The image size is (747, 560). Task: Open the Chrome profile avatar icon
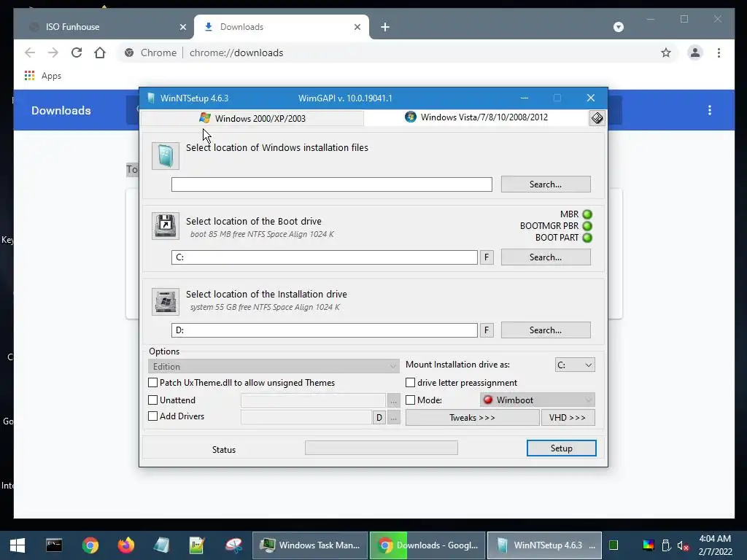[695, 52]
